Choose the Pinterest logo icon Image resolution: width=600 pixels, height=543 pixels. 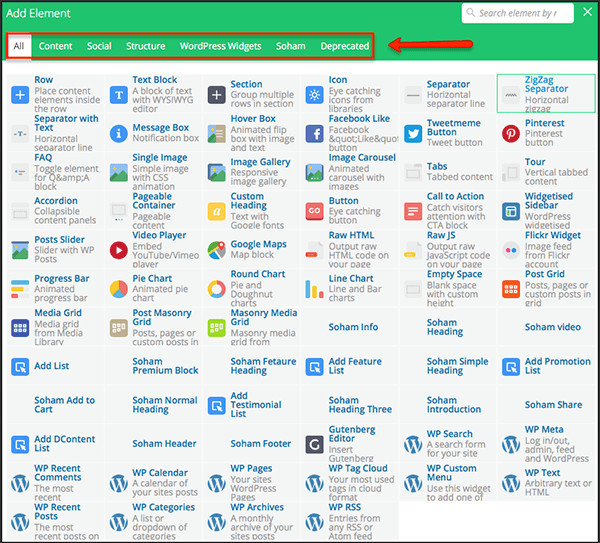(511, 134)
